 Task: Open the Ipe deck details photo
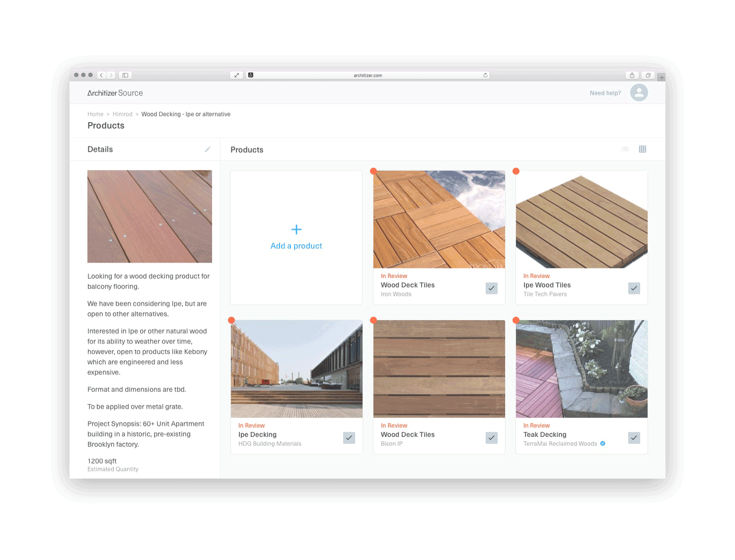(x=149, y=216)
